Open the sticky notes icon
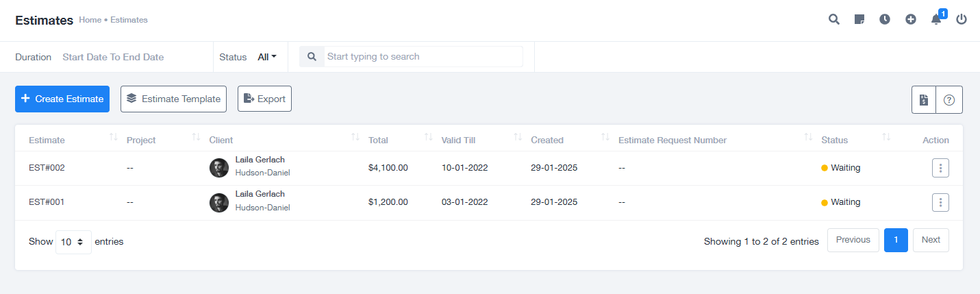Image resolution: width=980 pixels, height=294 pixels. click(859, 19)
